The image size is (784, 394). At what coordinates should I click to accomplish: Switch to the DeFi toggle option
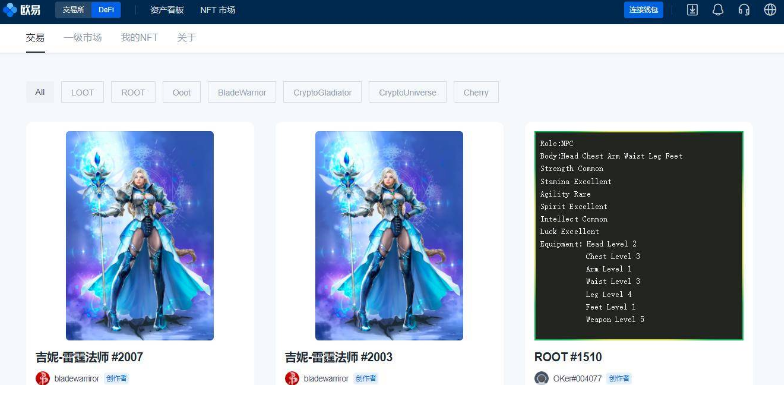point(106,10)
